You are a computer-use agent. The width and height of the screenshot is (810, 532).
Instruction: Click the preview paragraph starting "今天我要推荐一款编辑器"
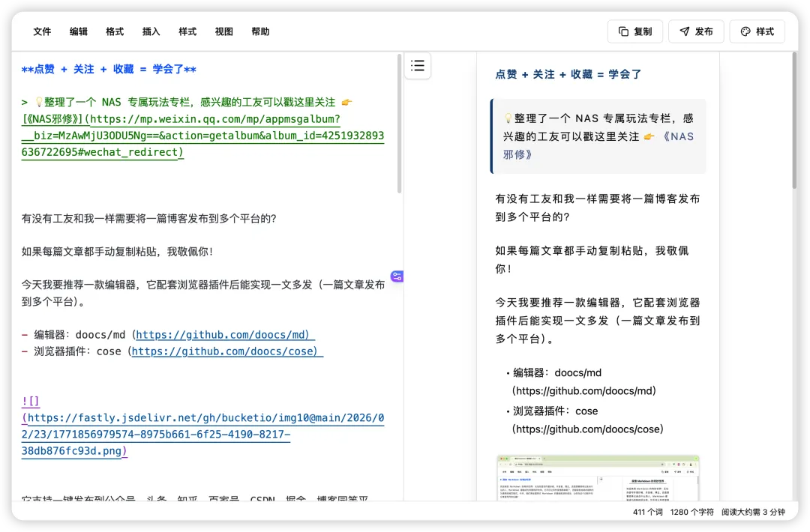(x=598, y=321)
